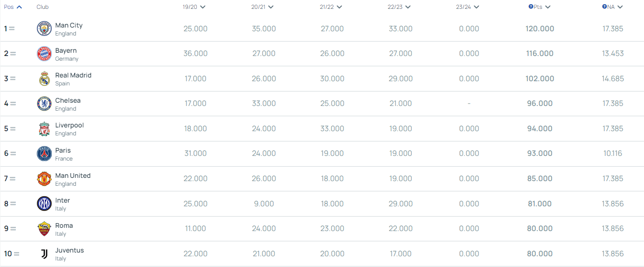The width and height of the screenshot is (644, 267).
Task: Sort by the 22/23 season column
Action: click(x=399, y=7)
